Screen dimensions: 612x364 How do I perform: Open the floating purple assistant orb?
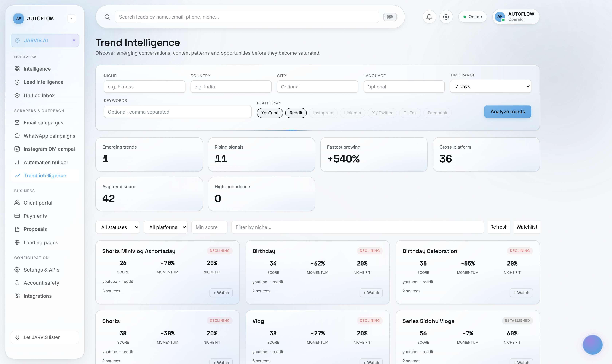[x=592, y=345]
